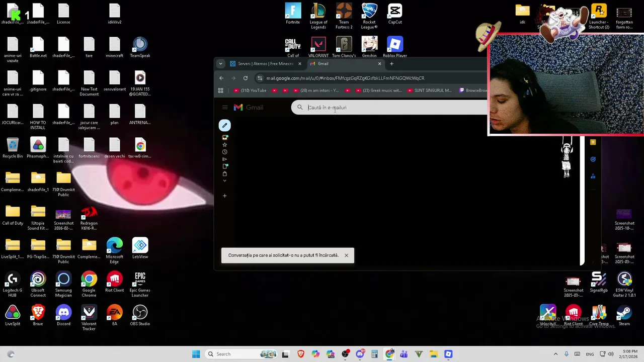Open a new browser tab
644x362 pixels.
391,64
